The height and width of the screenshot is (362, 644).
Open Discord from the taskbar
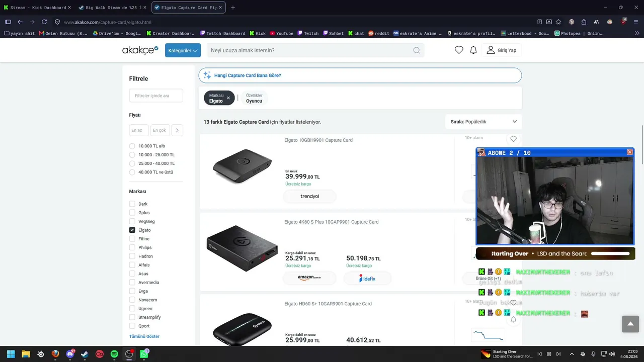click(70, 354)
